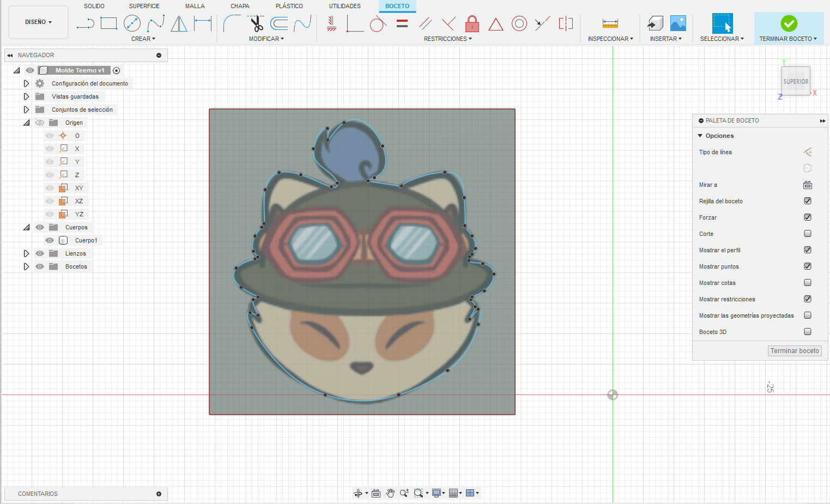Image resolution: width=830 pixels, height=504 pixels.
Task: Select the Fillet tool
Action: tap(232, 23)
